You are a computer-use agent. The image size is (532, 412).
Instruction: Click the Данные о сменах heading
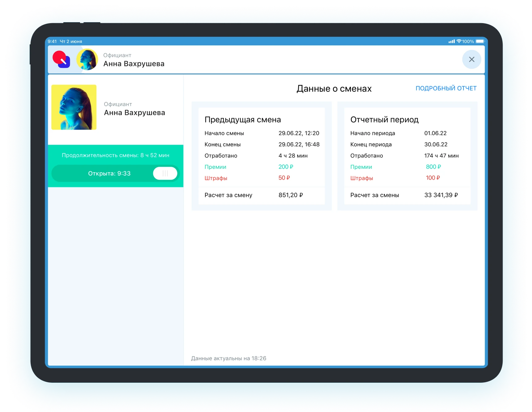point(334,89)
